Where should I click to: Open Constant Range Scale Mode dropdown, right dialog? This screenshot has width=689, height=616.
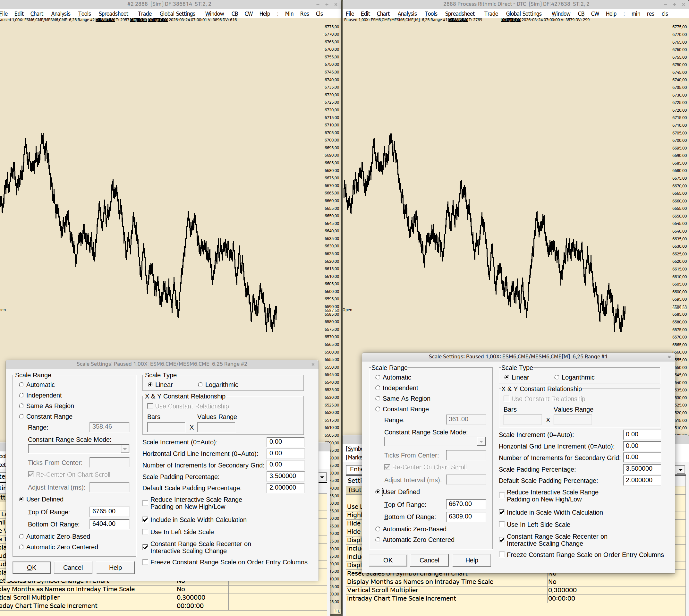[x=481, y=441]
